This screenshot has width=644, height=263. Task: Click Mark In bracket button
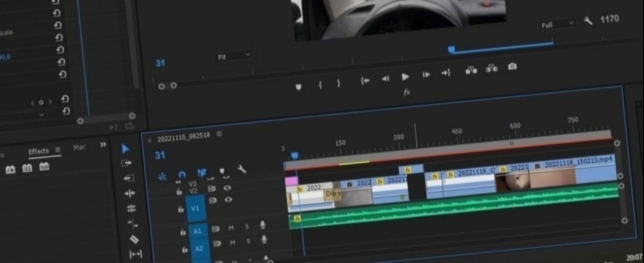(x=320, y=85)
